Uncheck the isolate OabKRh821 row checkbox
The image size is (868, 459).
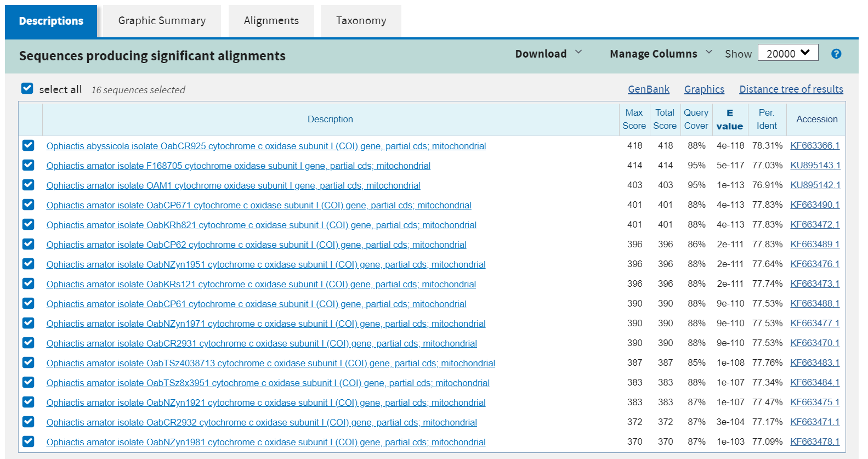pyautogui.click(x=29, y=224)
